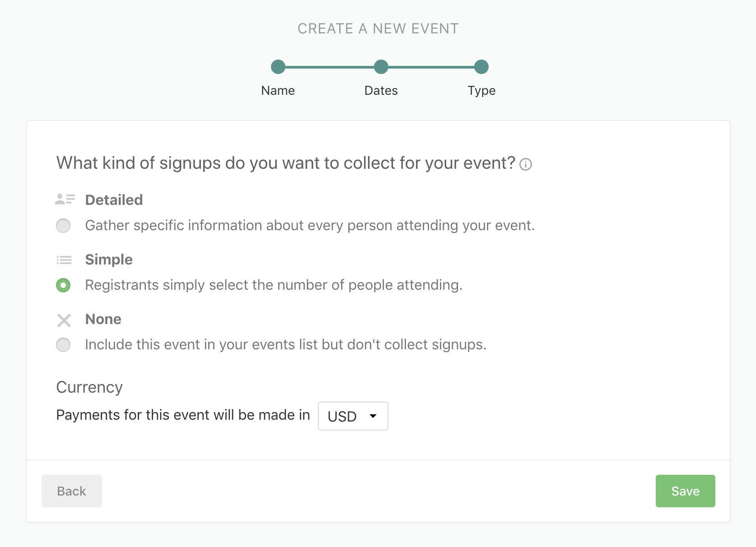Click the Simple list icon
Viewport: 756px width, 547px height.
pyautogui.click(x=64, y=260)
